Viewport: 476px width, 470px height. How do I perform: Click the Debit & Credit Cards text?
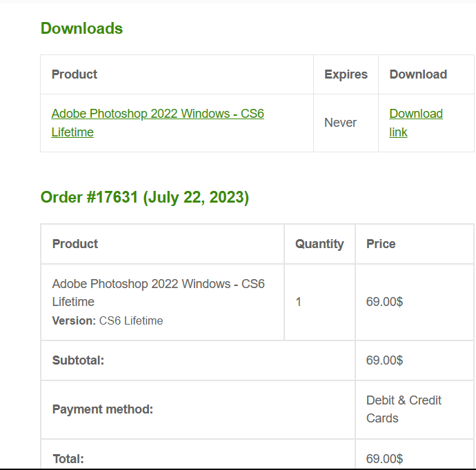click(404, 409)
